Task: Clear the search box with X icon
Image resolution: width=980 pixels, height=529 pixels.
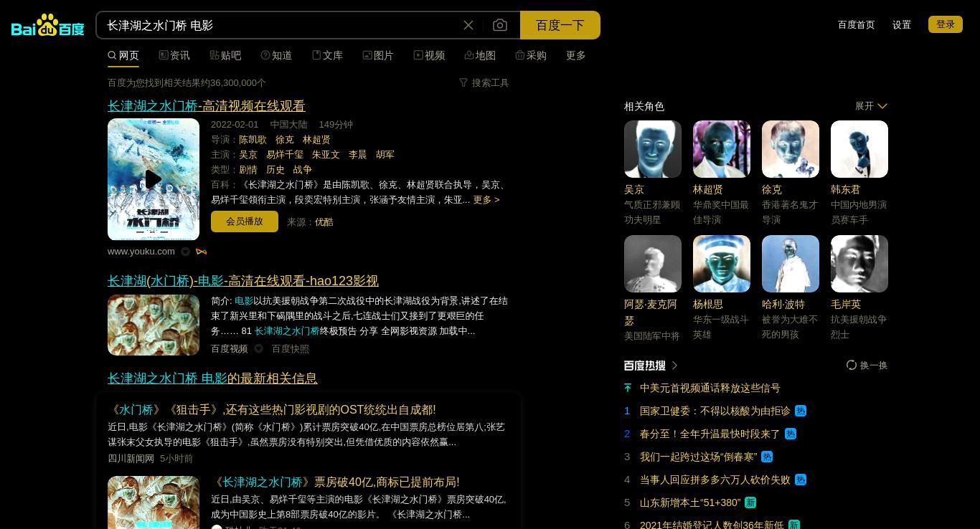Action: pos(468,25)
